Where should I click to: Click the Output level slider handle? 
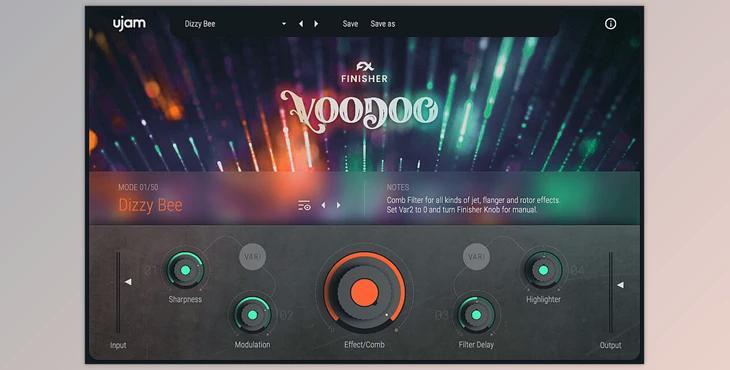click(x=620, y=285)
